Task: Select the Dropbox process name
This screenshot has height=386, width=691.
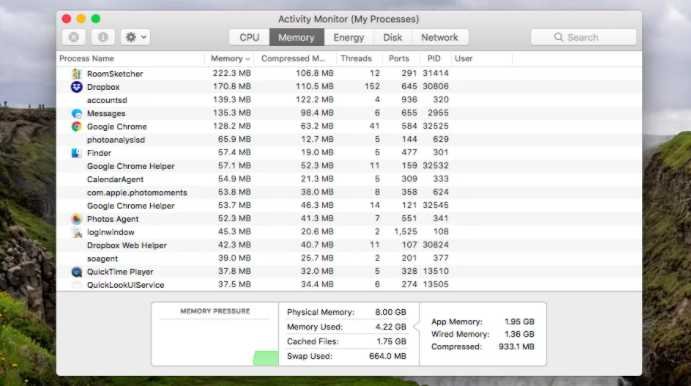Action: click(x=103, y=87)
